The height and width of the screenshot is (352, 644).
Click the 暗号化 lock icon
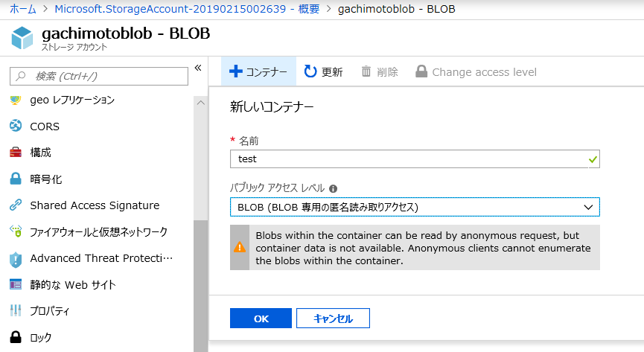[x=16, y=179]
